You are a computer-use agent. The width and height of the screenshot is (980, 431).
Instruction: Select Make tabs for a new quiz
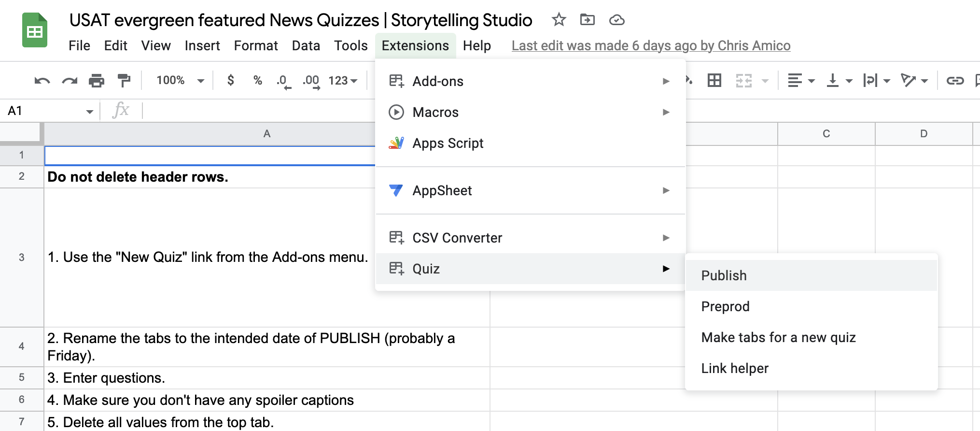click(x=811, y=337)
